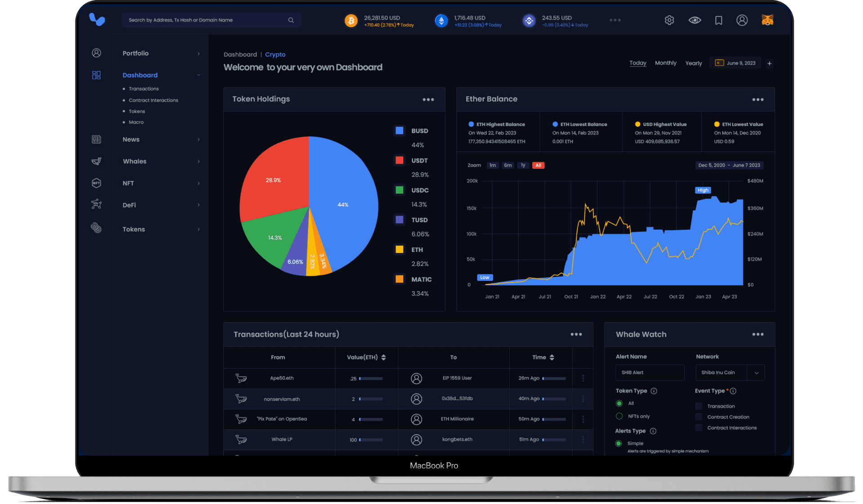Click user avatar in kongbets.eth row
The image size is (863, 504).
coord(416,439)
